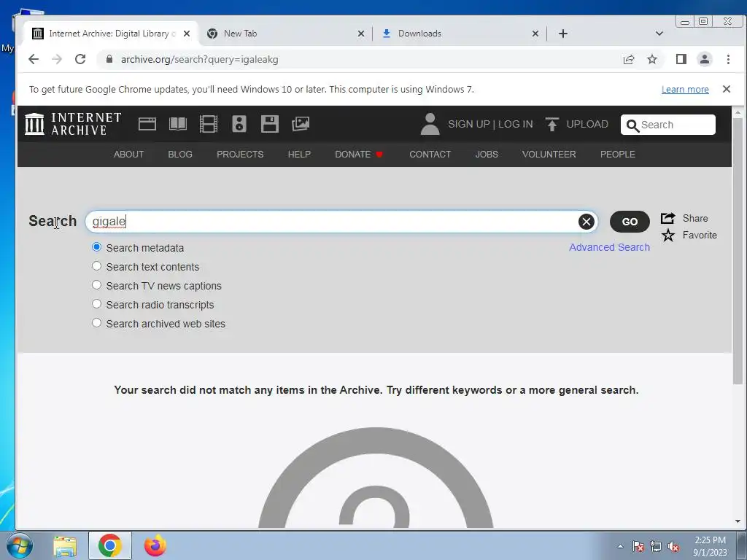
Task: Click the share page icon in the address bar
Action: pyautogui.click(x=628, y=59)
